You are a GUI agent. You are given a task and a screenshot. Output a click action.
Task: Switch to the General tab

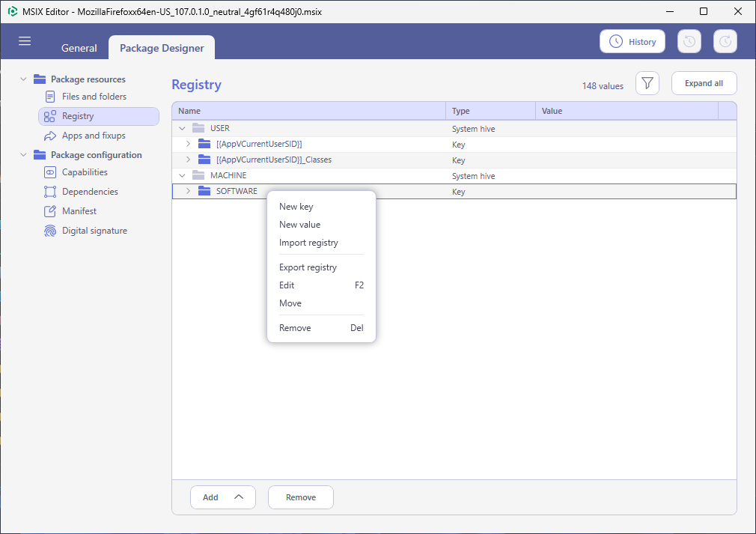[79, 48]
